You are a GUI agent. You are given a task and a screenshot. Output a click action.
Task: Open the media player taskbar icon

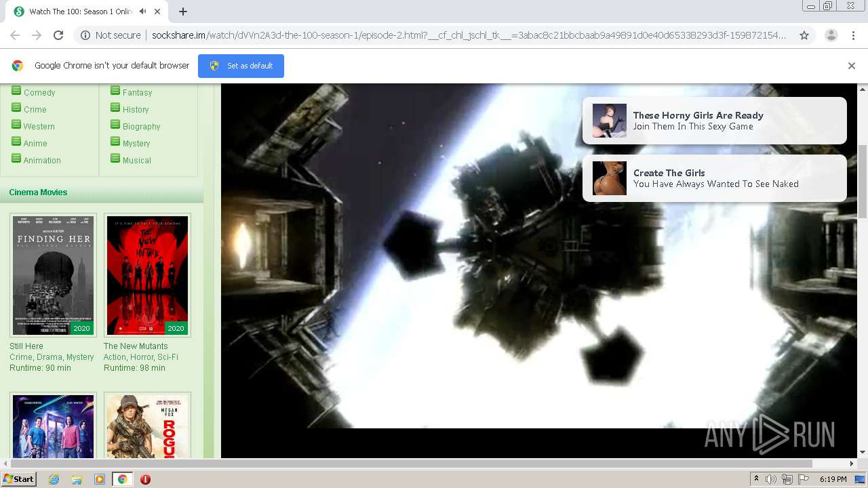click(x=100, y=479)
